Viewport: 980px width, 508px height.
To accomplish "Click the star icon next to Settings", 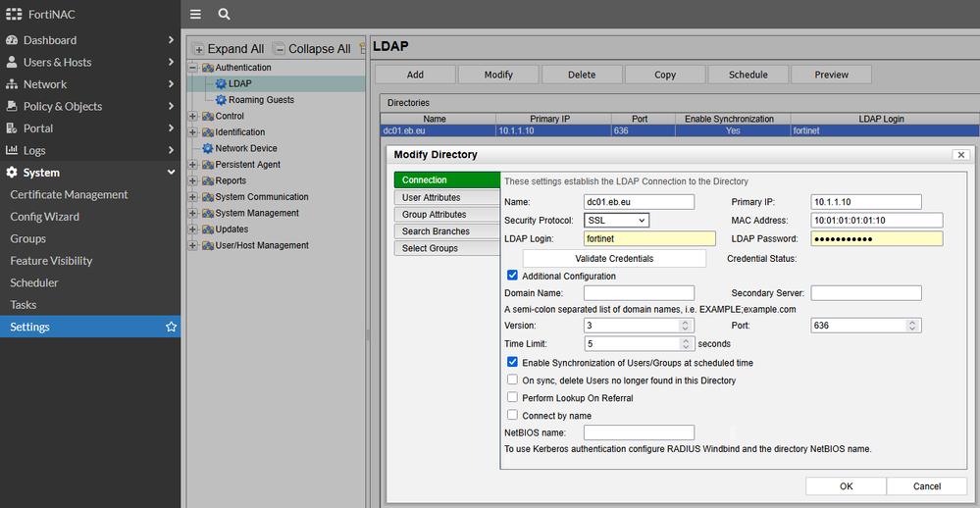I will pyautogui.click(x=172, y=327).
